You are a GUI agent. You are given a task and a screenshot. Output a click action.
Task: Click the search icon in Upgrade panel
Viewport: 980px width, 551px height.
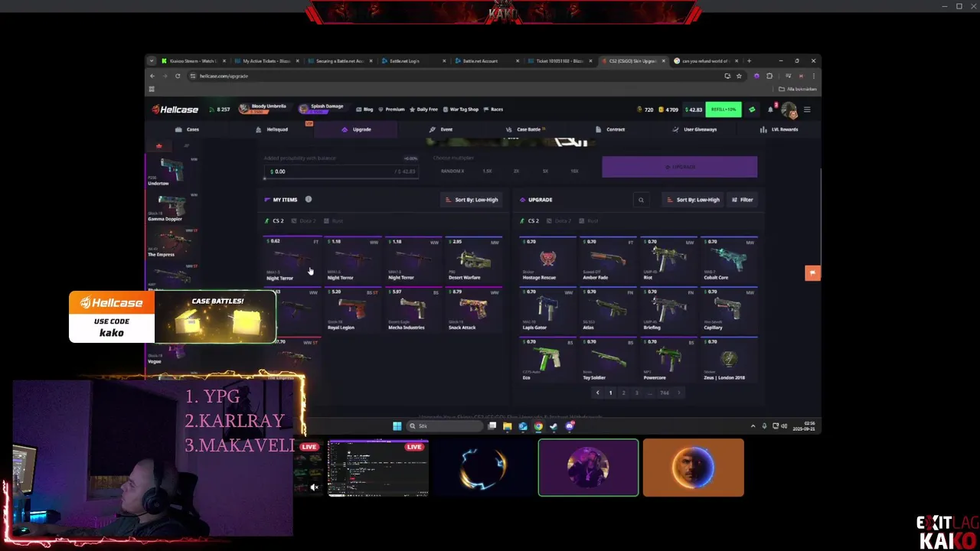642,201
